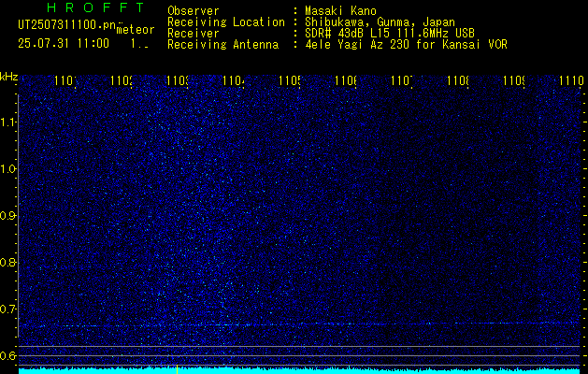This screenshot has width=588, height=374.
Task: Click the date stamp 25.07.31 11:00
Action: [x=64, y=44]
